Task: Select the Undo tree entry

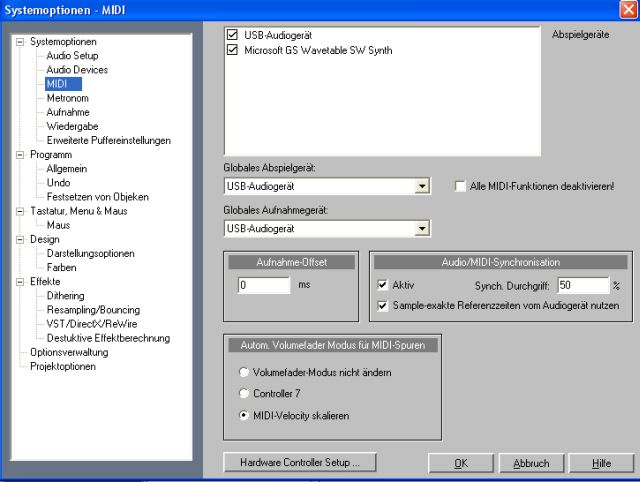Action: 58,182
